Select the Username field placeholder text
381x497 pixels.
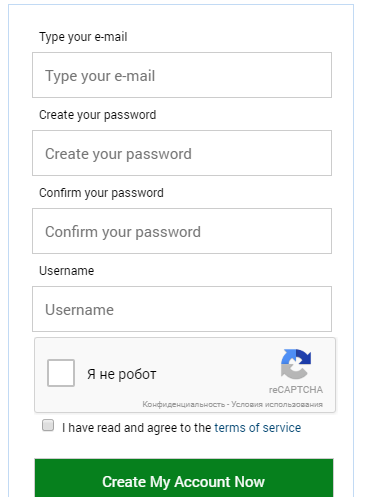[x=79, y=310]
